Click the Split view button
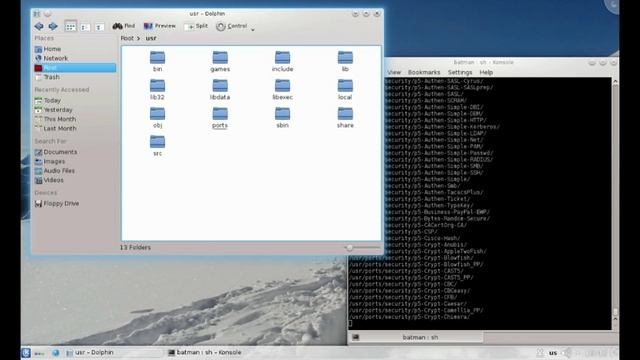The image size is (640, 360). (196, 26)
